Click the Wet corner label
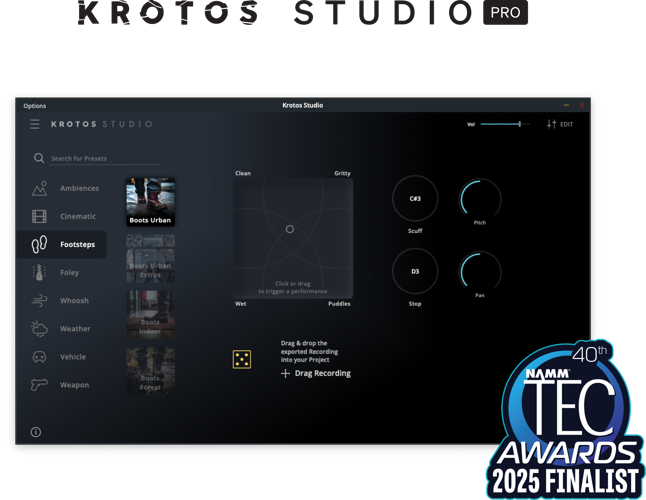This screenshot has width=646, height=500. pos(241,304)
